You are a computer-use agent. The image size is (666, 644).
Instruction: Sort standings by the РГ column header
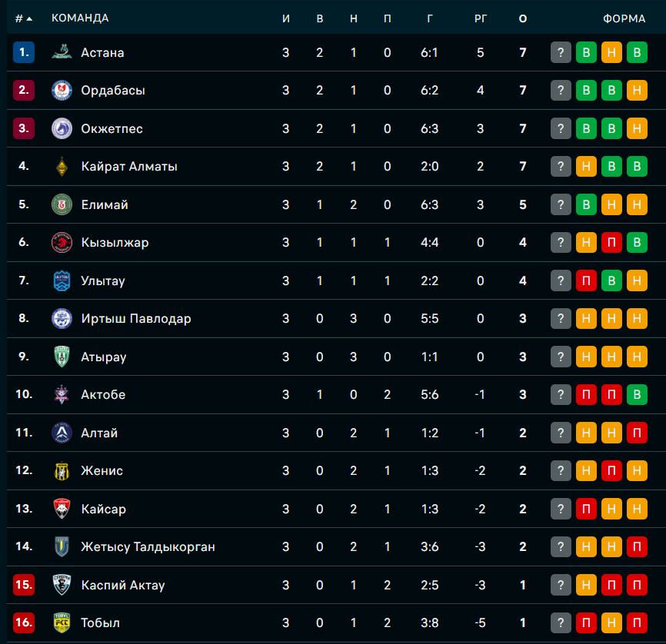pos(481,18)
